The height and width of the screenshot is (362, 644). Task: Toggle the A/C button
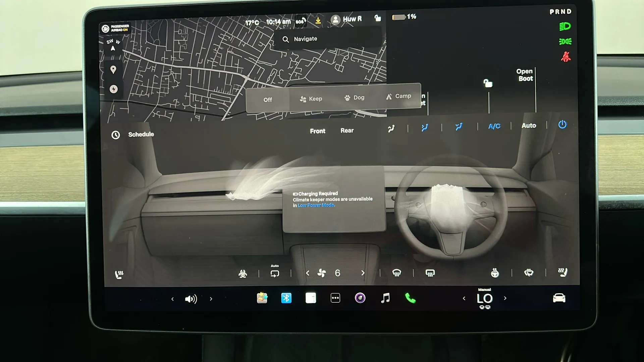[494, 126]
